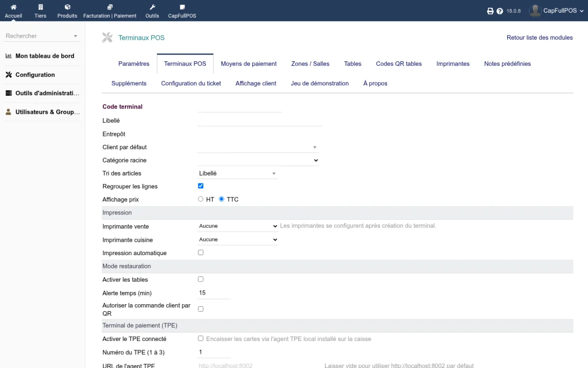Click the CapFullPOS user avatar
The image size is (588, 368).
point(535,11)
